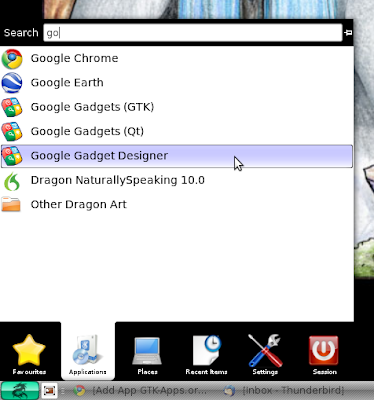
Task: Launch Google Chrome from search results
Action: click(177, 59)
